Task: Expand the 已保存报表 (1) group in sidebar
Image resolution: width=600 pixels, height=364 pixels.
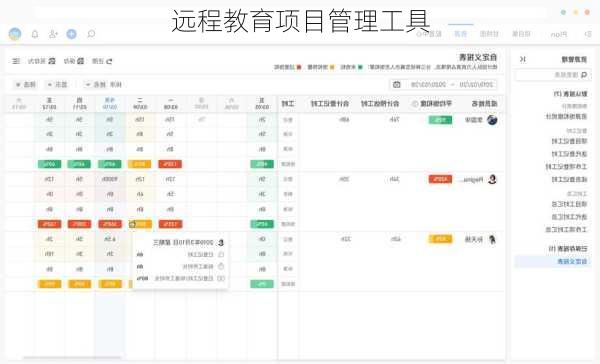Action: (568, 249)
